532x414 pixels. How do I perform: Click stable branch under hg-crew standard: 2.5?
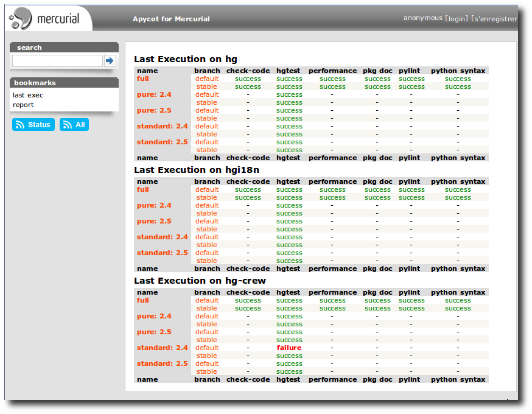click(206, 371)
